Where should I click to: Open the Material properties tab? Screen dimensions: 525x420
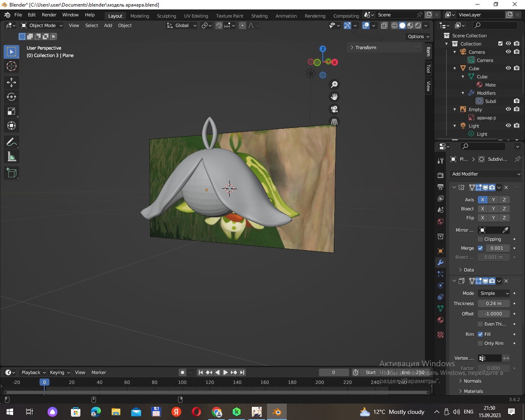pyautogui.click(x=441, y=320)
